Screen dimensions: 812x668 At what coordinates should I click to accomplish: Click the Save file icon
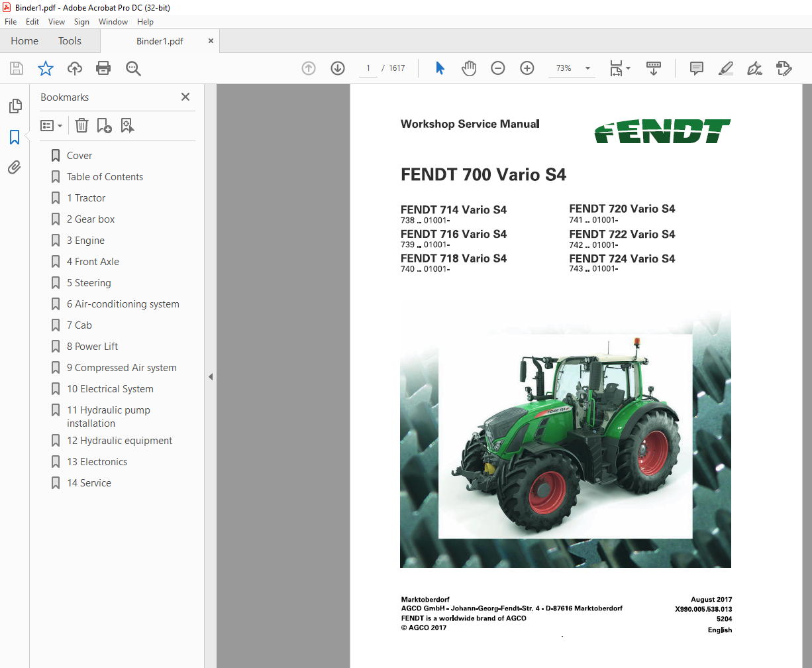point(17,68)
